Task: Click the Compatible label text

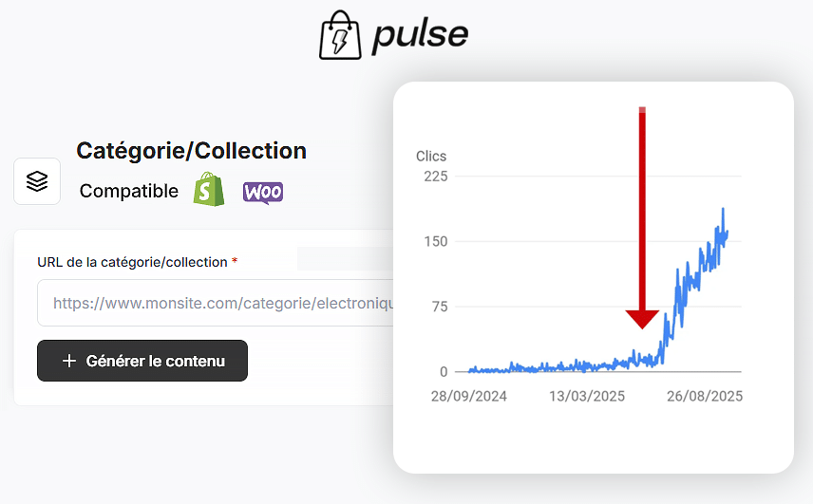Action: coord(129,191)
